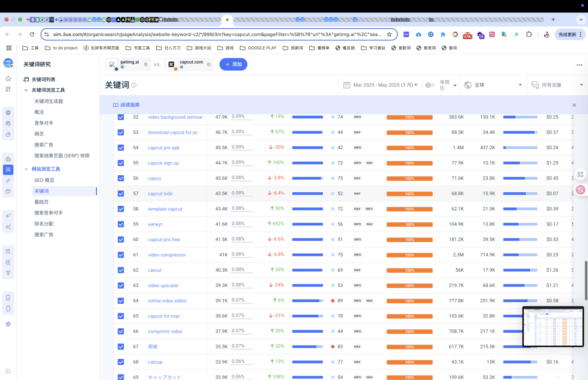Screen dimensions: 588x380
Task: Collapse the 关键词浏览工具 tree section
Action: point(26,90)
